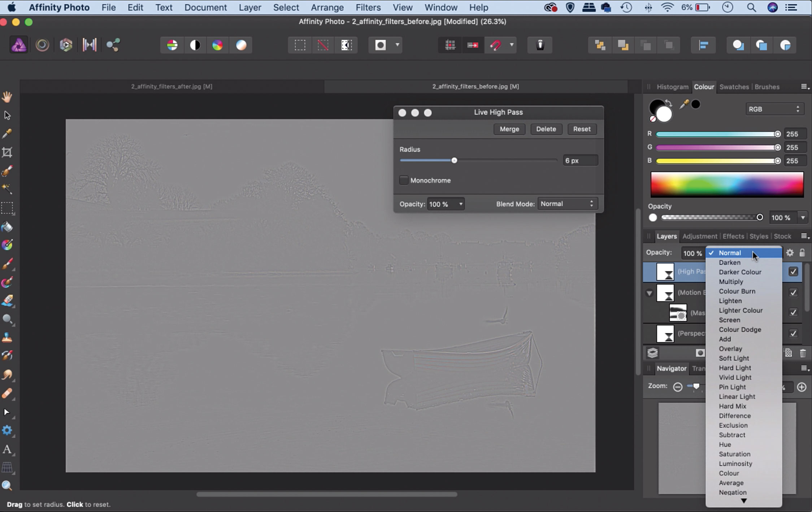Select Overlay from blend mode list

point(730,348)
